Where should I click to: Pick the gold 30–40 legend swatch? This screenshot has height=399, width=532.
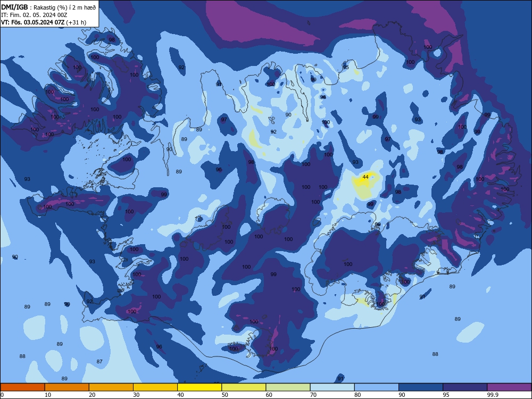click(155, 387)
